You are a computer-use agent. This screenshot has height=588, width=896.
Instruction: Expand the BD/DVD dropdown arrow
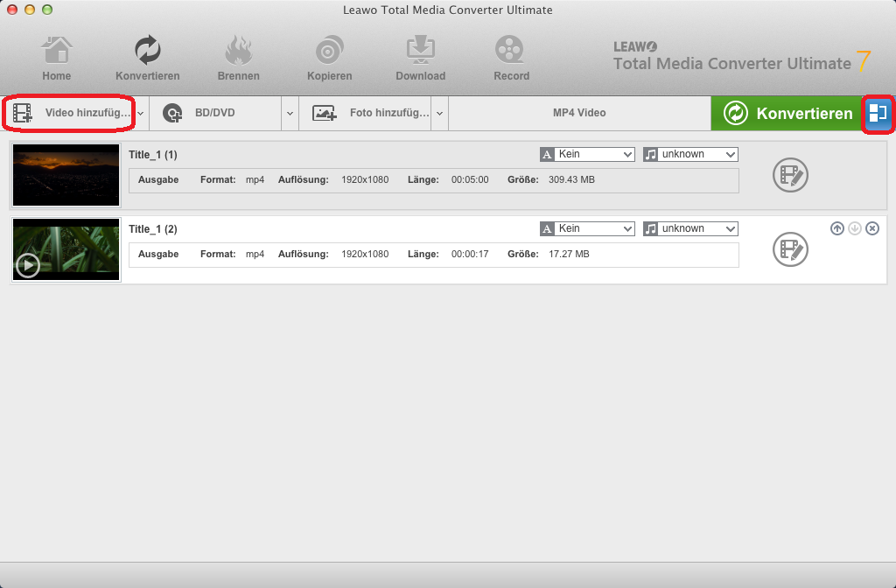click(x=290, y=113)
